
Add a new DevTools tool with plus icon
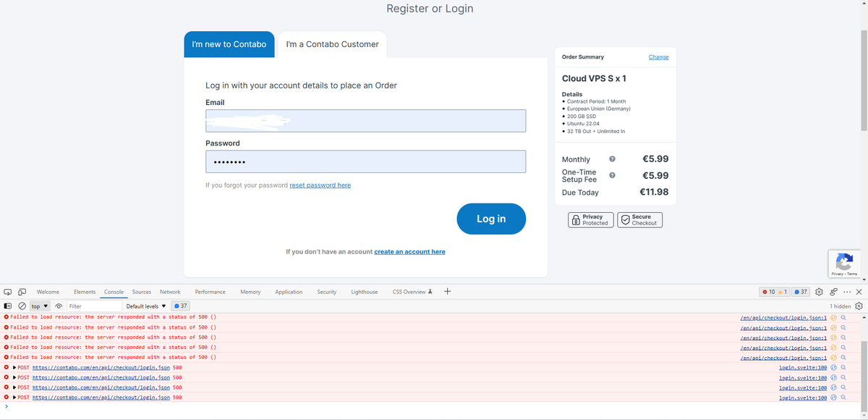[447, 291]
